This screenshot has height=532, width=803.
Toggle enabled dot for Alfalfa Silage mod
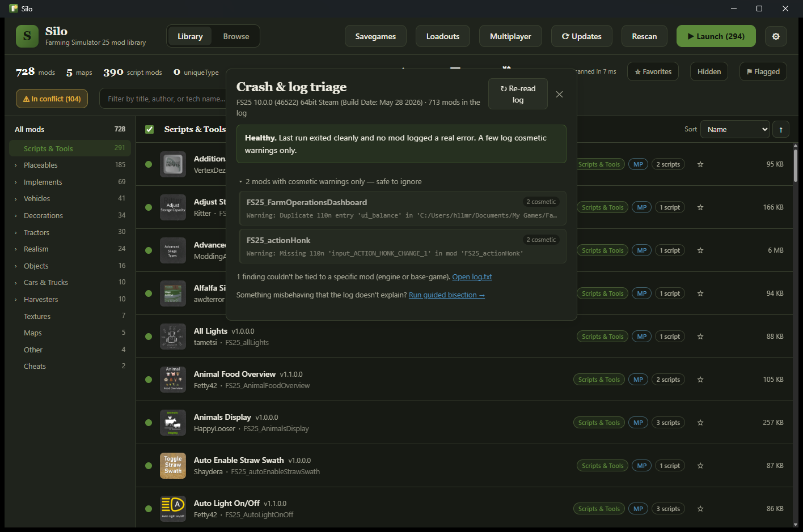(149, 293)
